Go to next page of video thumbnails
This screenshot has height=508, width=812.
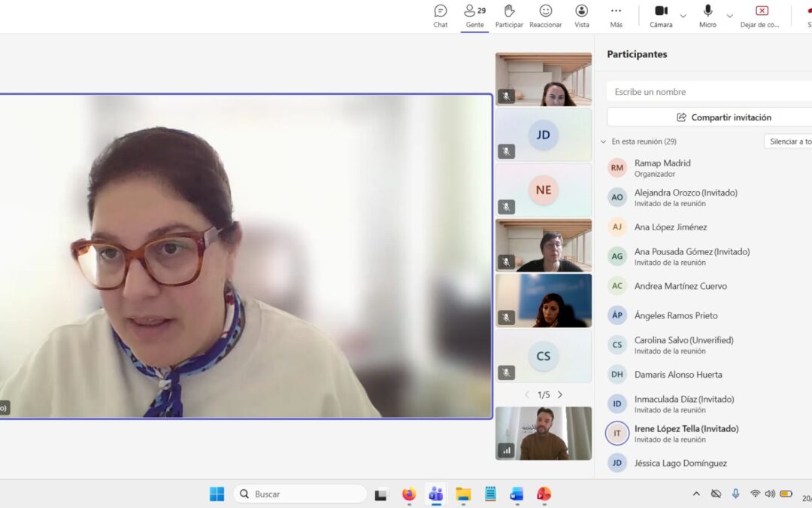pos(560,395)
